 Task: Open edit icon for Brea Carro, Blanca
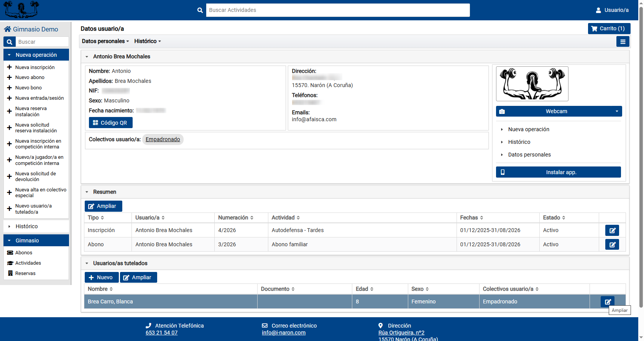coord(607,301)
